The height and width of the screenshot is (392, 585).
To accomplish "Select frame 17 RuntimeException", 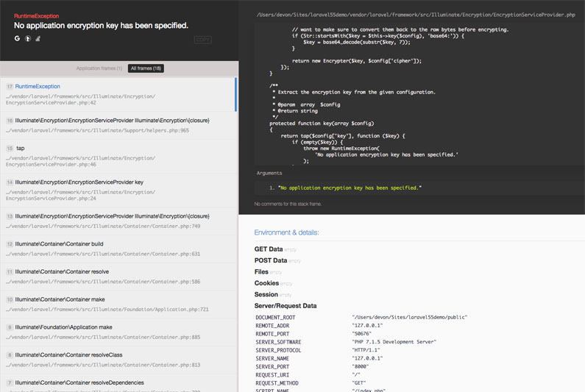I will click(118, 94).
